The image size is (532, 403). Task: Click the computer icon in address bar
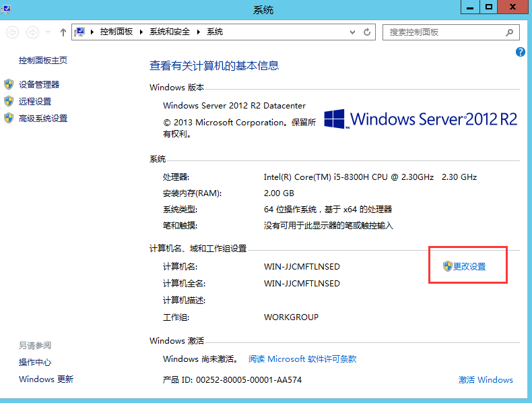pyautogui.click(x=79, y=32)
